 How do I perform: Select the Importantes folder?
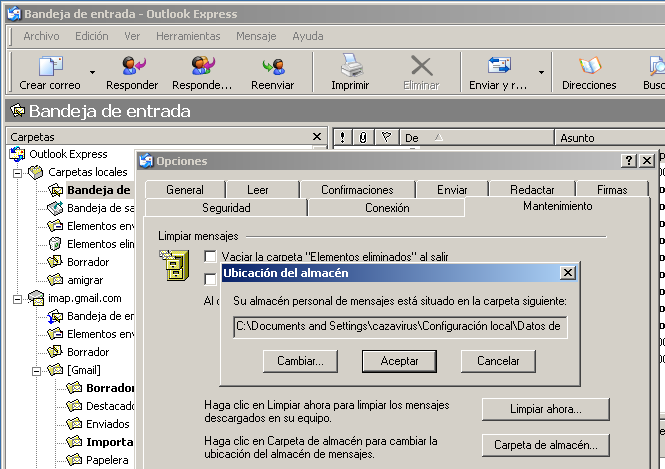[x=110, y=442]
